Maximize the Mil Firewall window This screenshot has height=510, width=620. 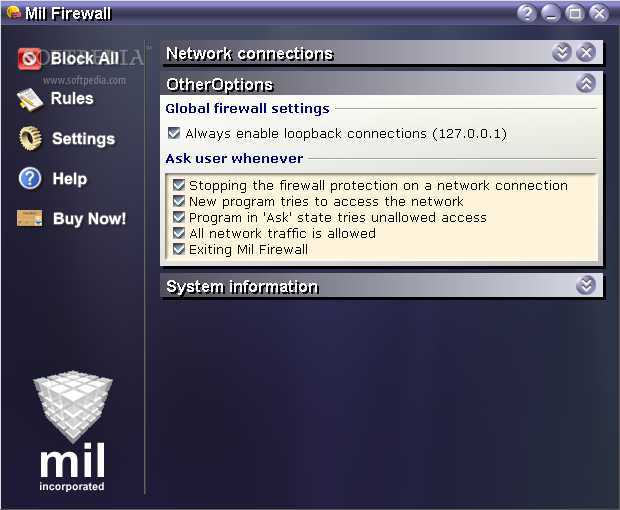(575, 13)
